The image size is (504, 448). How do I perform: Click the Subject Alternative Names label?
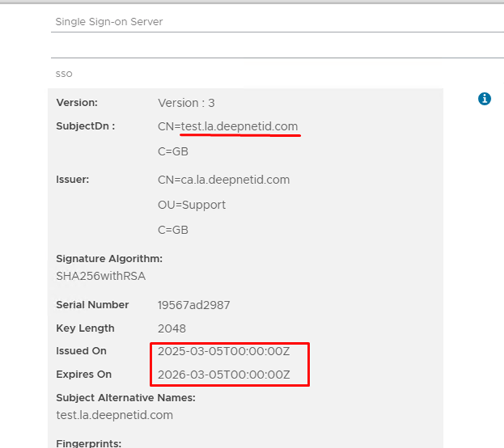coord(126,398)
